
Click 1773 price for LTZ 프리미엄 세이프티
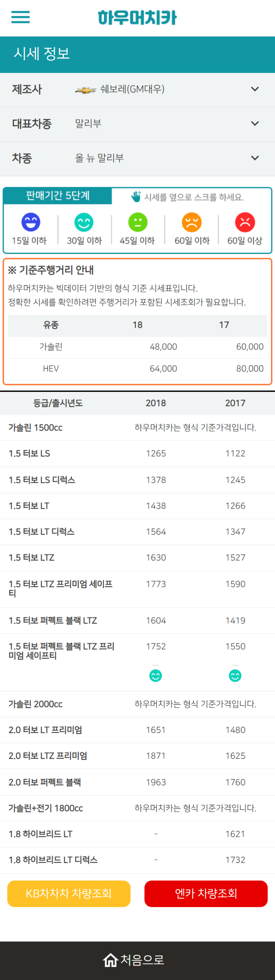pyautogui.click(x=155, y=584)
